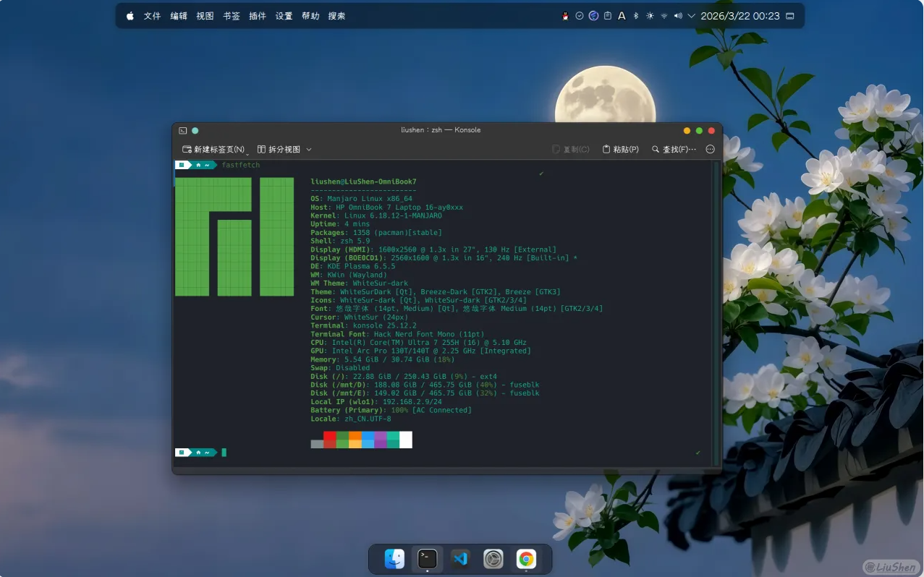Open the 视图 menu
This screenshot has height=577, width=924.
205,16
